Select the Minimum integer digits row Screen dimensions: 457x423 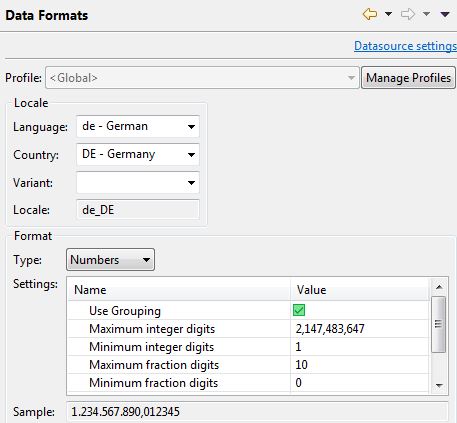pyautogui.click(x=249, y=347)
